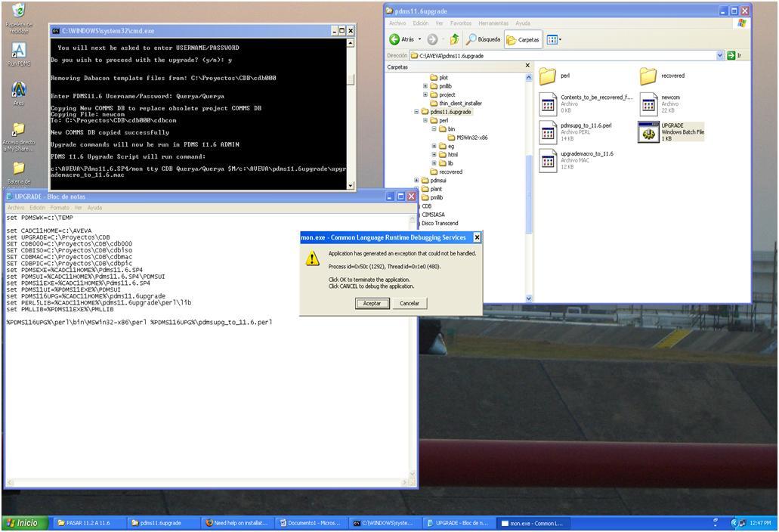
Task: Select the pdmsupg_to_11.6.perl file icon
Action: (x=548, y=132)
